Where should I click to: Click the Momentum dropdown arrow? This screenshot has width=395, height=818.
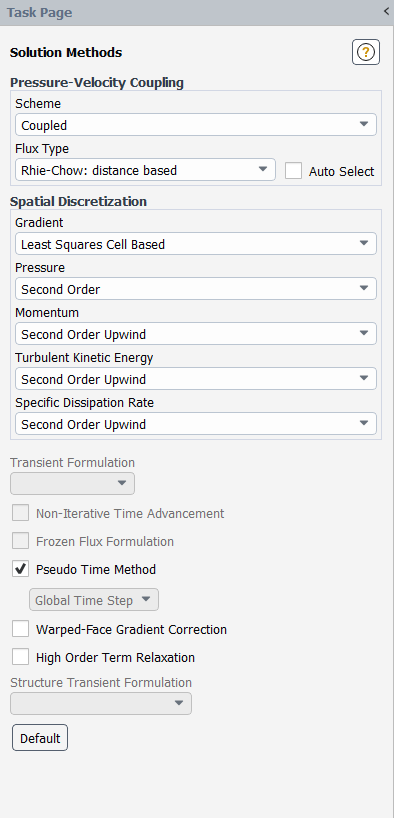pyautogui.click(x=364, y=333)
